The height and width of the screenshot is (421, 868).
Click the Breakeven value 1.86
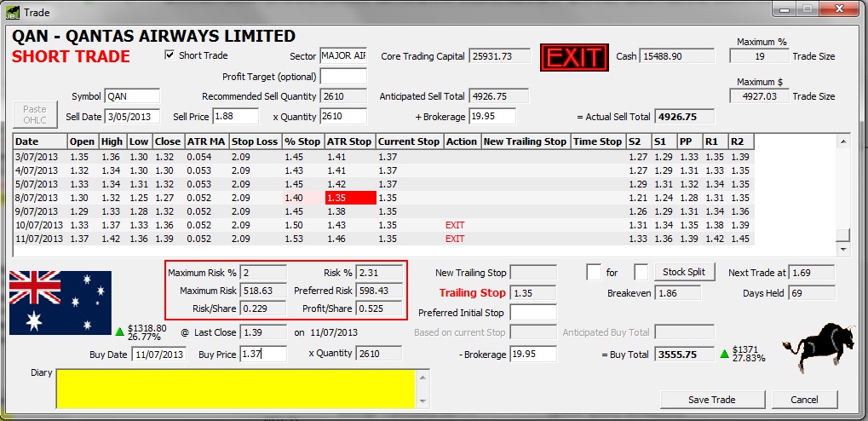pos(677,292)
